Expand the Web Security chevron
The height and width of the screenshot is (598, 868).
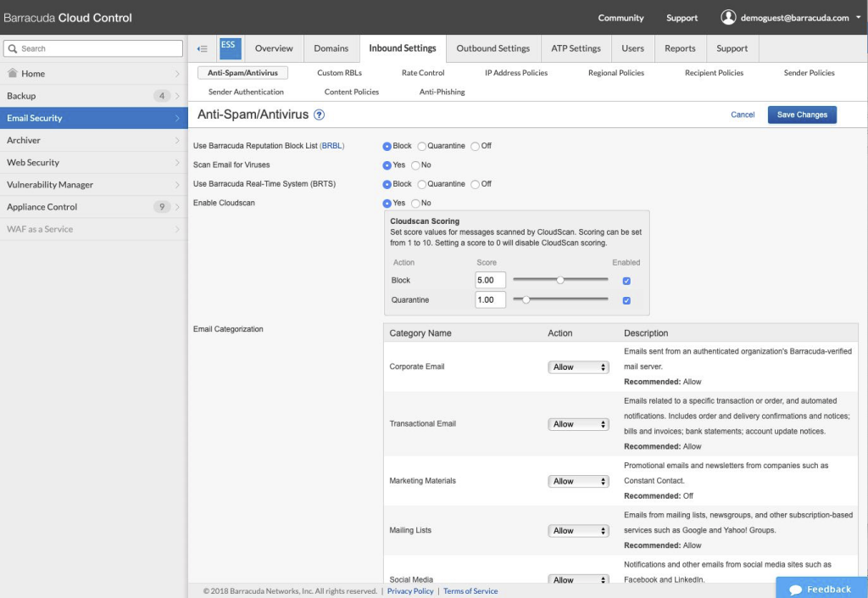[x=177, y=162]
